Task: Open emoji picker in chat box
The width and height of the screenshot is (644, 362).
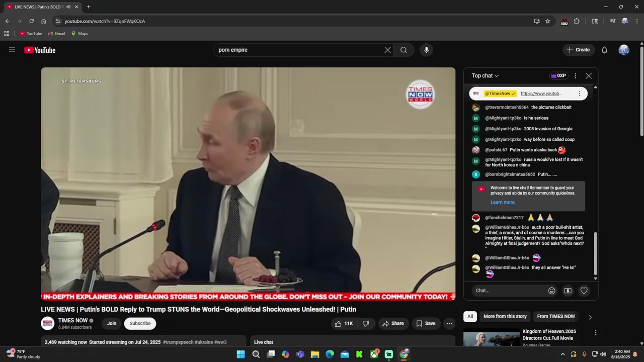Action: click(552, 291)
